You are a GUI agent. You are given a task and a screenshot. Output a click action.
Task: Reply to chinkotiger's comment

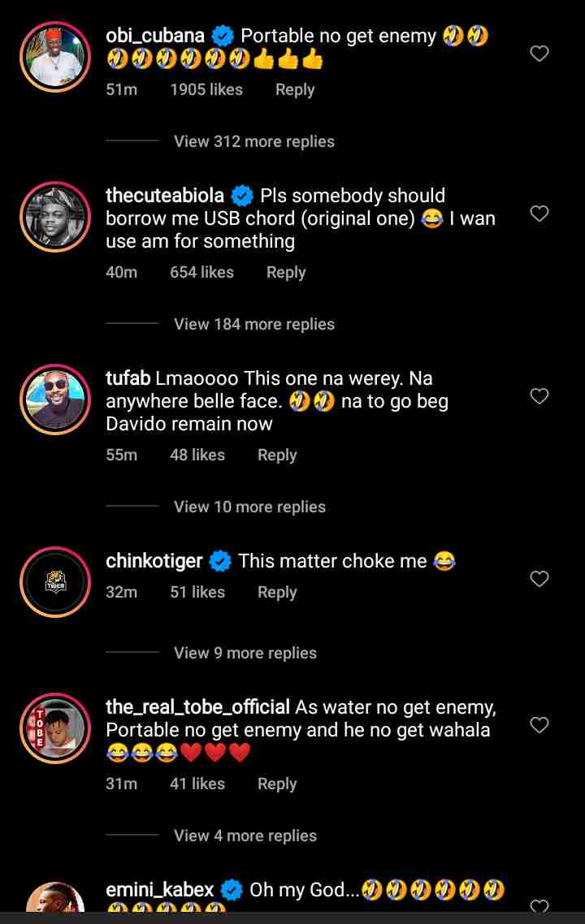coord(277,593)
